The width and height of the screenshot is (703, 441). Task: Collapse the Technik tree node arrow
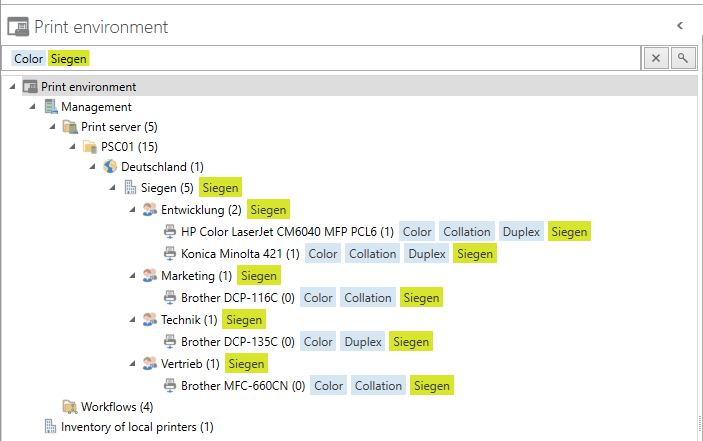click(134, 319)
